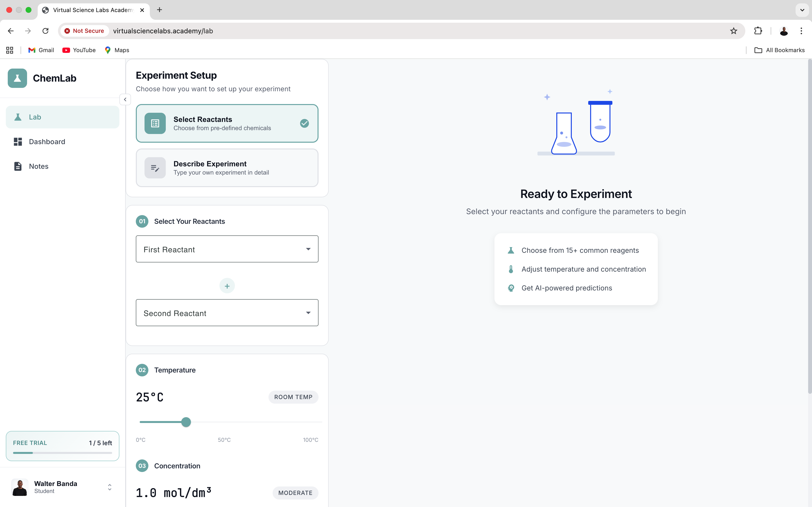Open the Second Reactant dropdown
Viewport: 812px width, 507px height.
(227, 313)
